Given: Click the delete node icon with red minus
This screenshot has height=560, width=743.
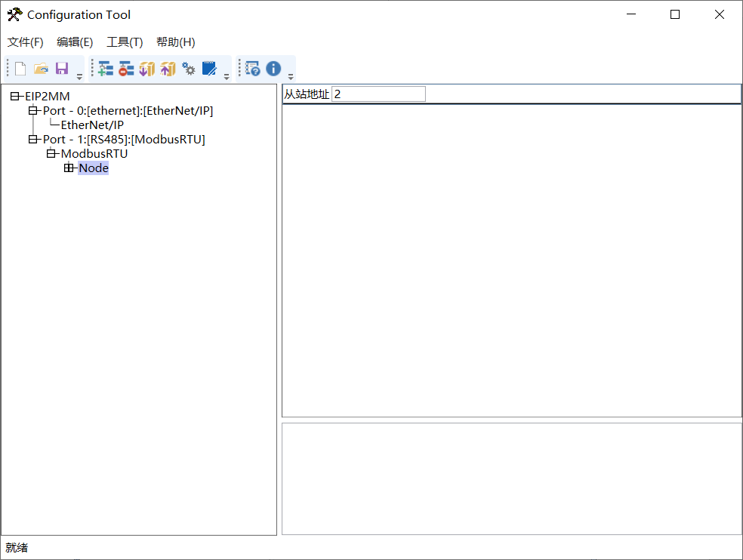Looking at the screenshot, I should point(126,69).
